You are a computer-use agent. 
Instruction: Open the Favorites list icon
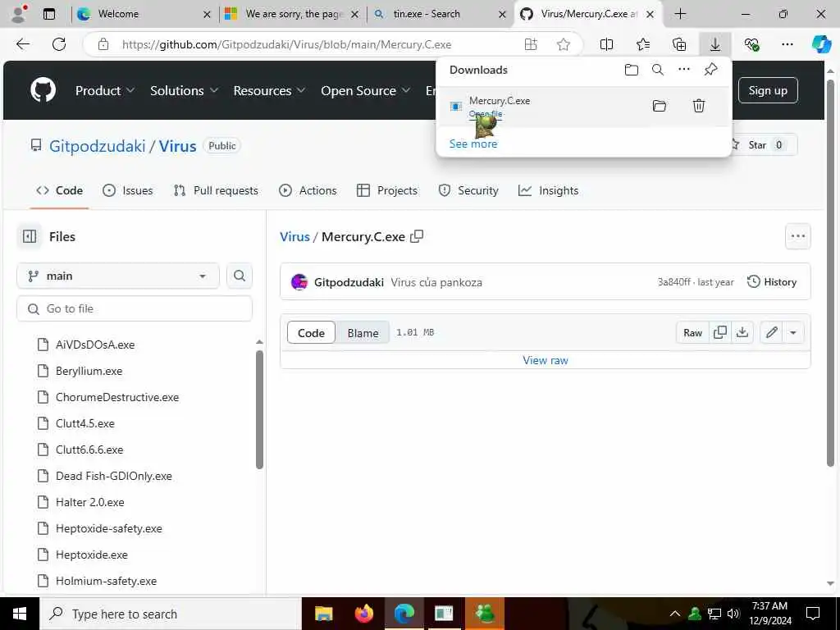coord(643,44)
